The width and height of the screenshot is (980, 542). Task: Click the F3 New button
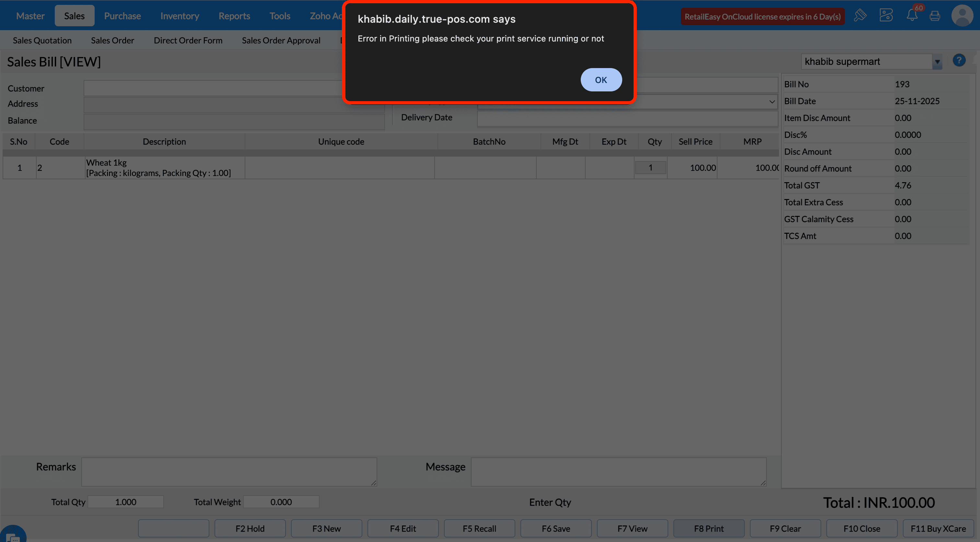coord(326,528)
